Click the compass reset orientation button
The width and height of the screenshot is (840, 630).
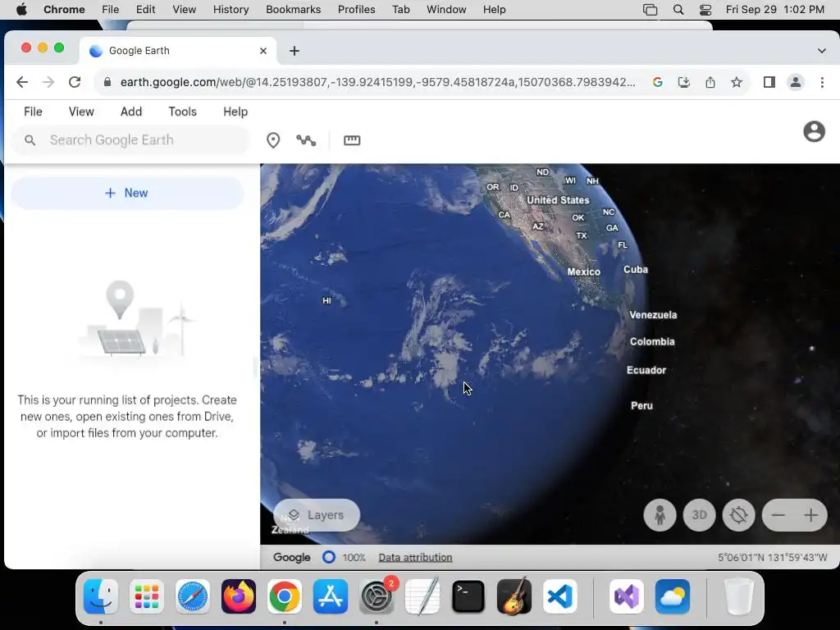point(738,515)
